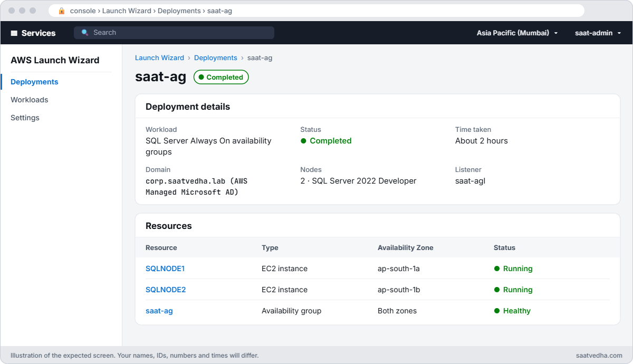Click the Type column header
Screen dimensions: 633x364
[270, 247]
